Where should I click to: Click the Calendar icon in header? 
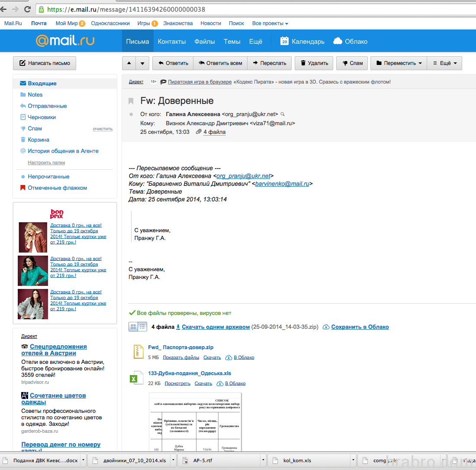[284, 41]
